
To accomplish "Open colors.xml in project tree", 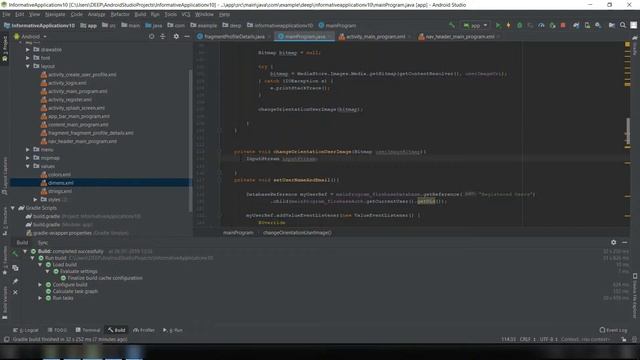I will click(x=59, y=175).
